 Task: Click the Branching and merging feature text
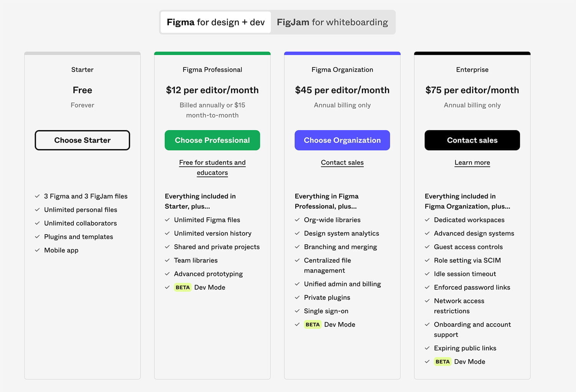click(x=340, y=247)
